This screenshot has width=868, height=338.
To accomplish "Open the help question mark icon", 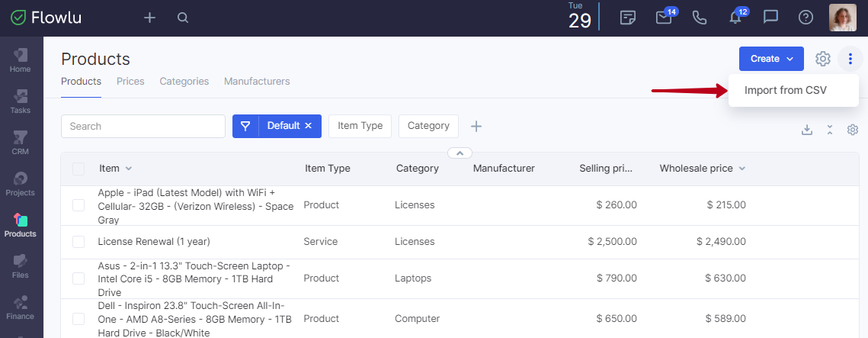I will tap(806, 18).
